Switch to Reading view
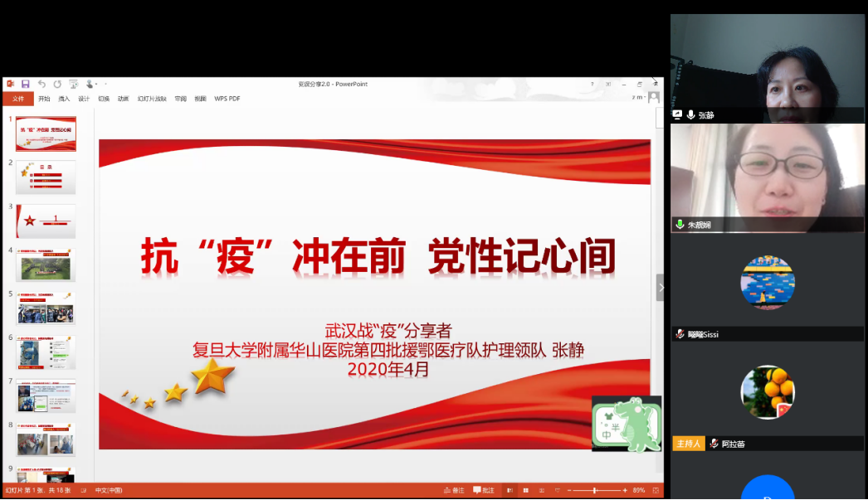 tap(542, 491)
